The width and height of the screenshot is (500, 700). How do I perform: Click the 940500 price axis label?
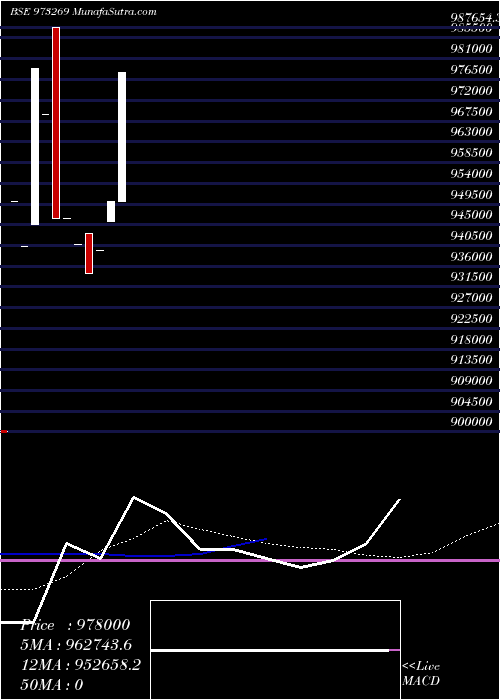pyautogui.click(x=471, y=235)
